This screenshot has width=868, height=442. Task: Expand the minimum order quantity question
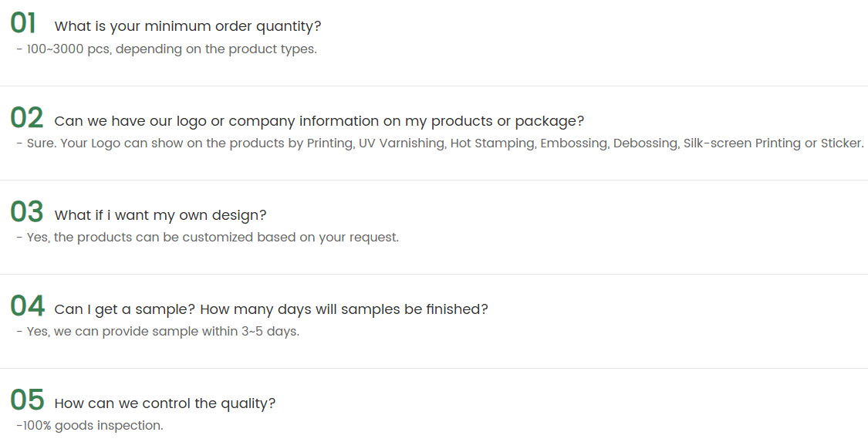point(187,26)
